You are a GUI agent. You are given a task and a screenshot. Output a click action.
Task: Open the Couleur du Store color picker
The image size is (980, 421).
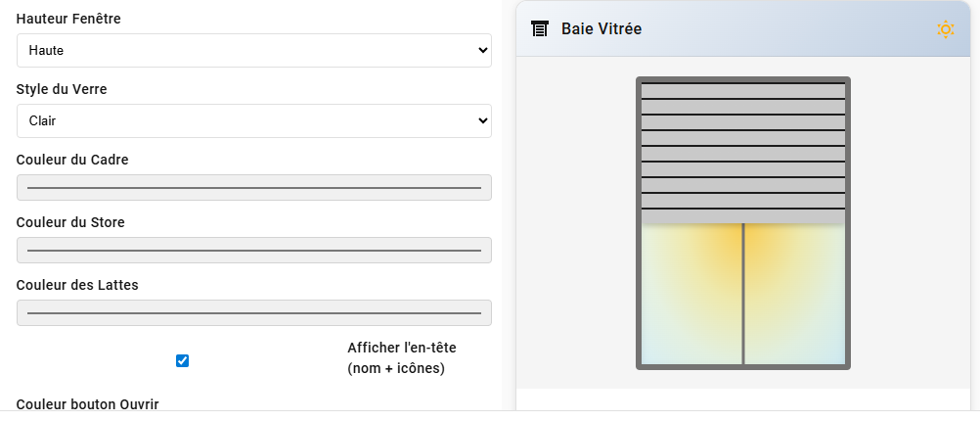(x=254, y=250)
